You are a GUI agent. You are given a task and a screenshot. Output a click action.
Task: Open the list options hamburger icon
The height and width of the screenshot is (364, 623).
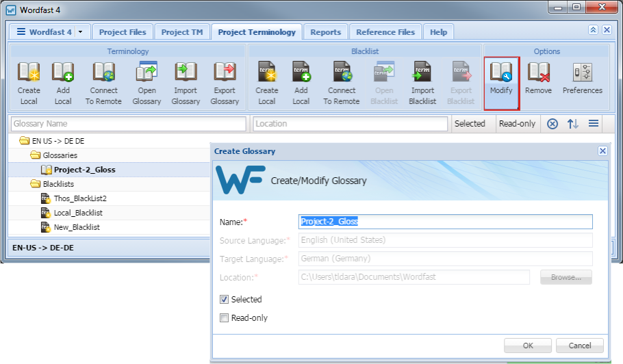[594, 123]
